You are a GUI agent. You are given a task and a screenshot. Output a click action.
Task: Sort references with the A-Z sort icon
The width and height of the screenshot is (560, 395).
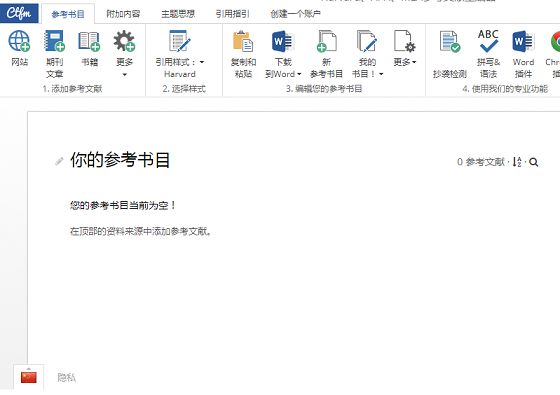(517, 162)
